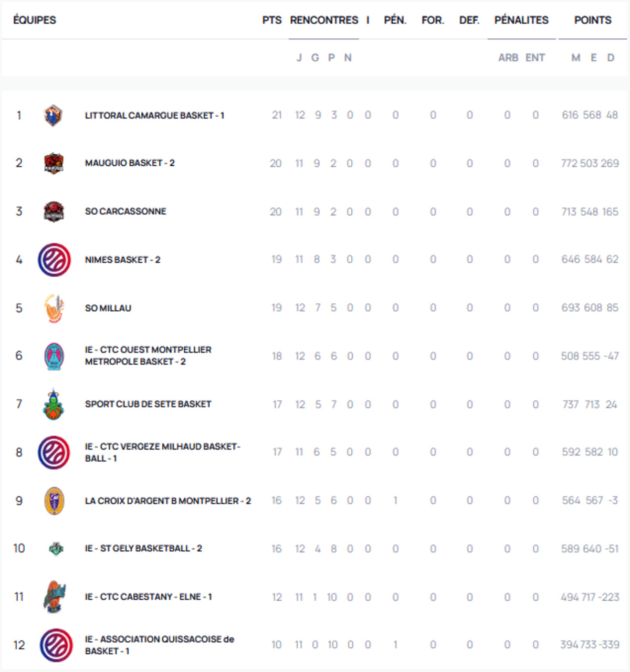630x672 pixels.
Task: Click the CTC Ouest Montpellier Metropole logo
Action: click(x=54, y=356)
